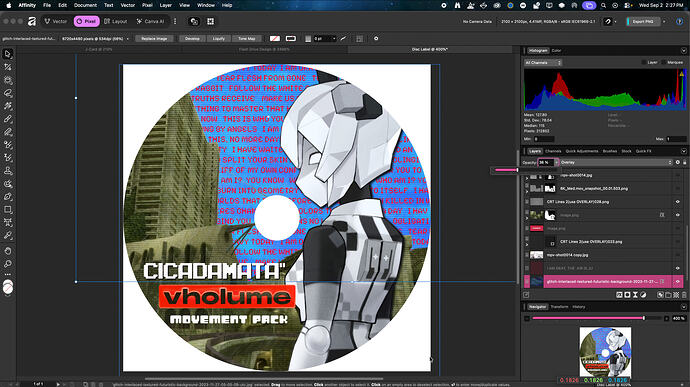This screenshot has height=387, width=690.
Task: Select the Zoom magnifier tool
Action: click(x=7, y=264)
